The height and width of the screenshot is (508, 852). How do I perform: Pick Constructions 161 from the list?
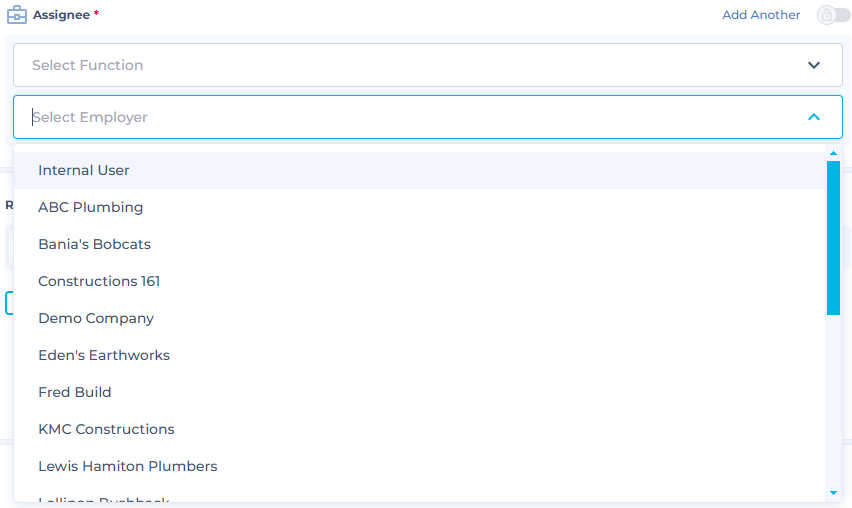99,281
